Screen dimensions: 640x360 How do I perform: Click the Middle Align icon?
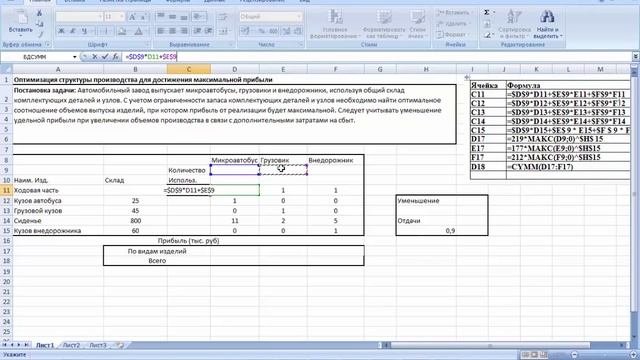[173, 17]
